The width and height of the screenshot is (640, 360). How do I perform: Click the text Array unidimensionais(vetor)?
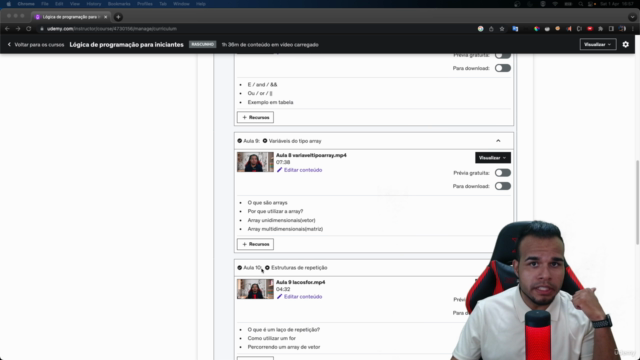point(281,220)
